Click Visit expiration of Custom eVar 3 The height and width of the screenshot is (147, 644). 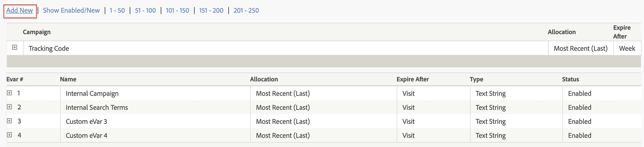408,121
